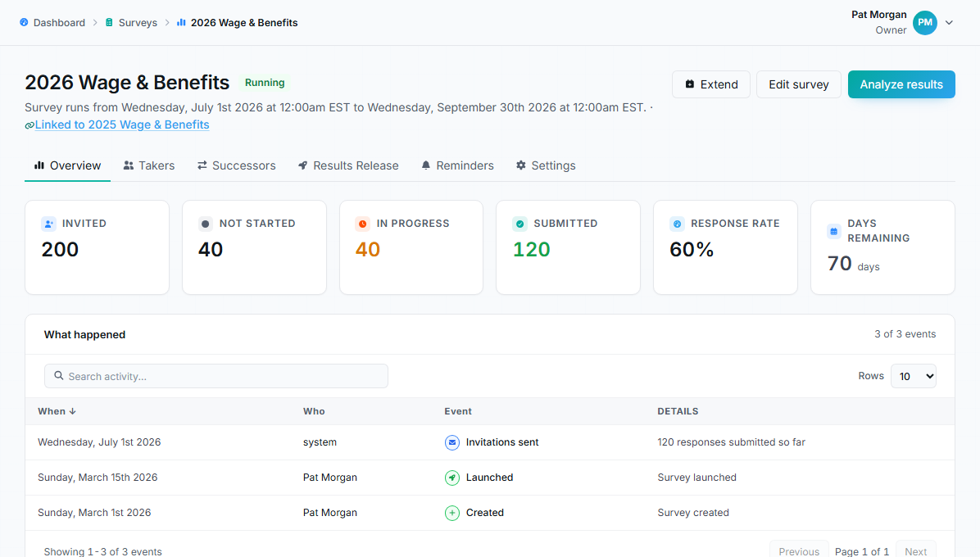Go to the Results Release tab
Screen dimensions: 980x557
(x=348, y=165)
